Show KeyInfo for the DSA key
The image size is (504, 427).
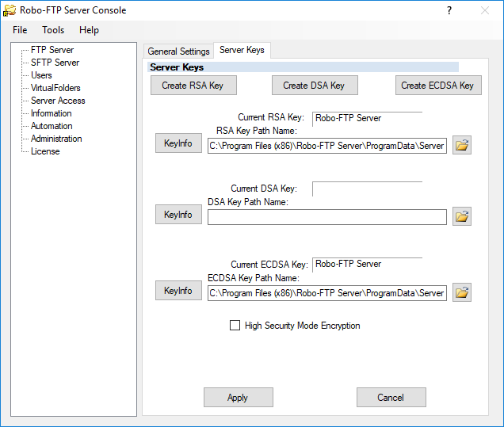coord(178,215)
